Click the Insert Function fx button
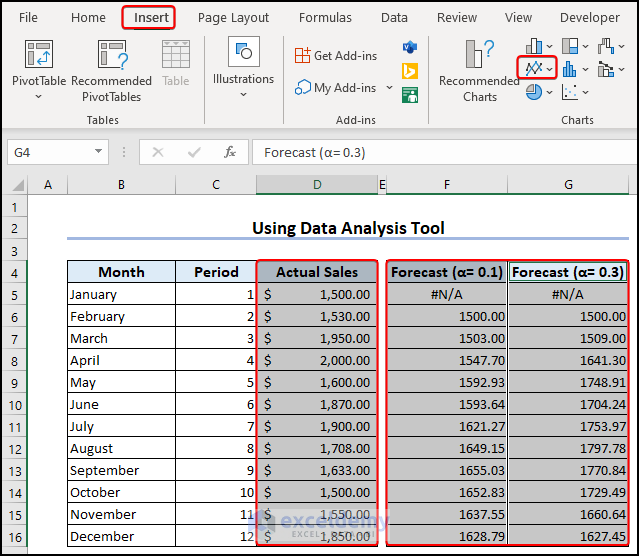Image resolution: width=639 pixels, height=556 pixels. (230, 152)
